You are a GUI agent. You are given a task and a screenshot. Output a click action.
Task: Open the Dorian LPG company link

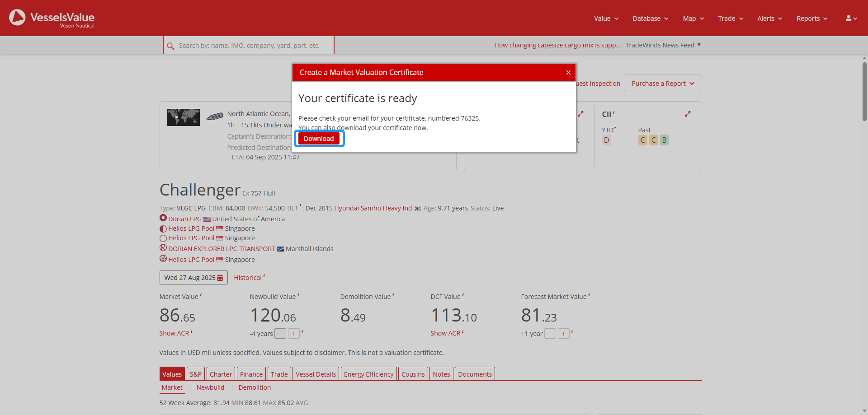[184, 219]
